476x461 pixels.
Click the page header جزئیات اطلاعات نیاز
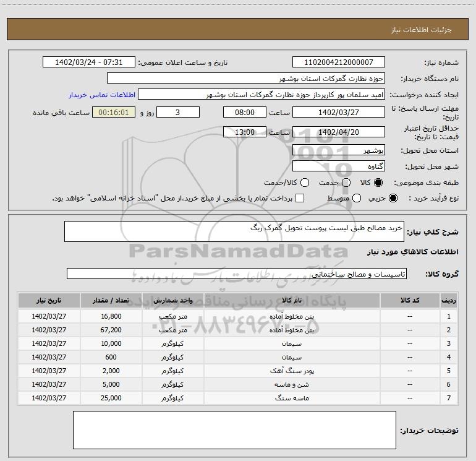422,30
